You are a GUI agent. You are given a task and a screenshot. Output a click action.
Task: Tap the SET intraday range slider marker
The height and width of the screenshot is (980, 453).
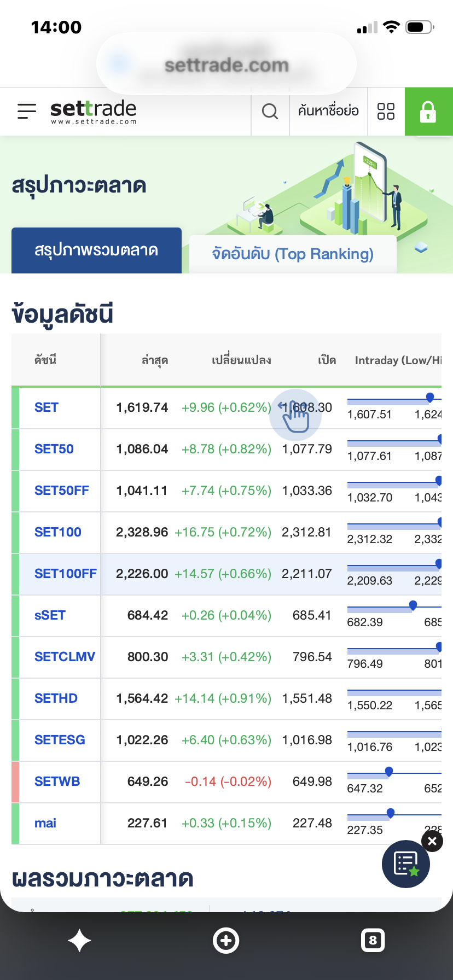[430, 398]
